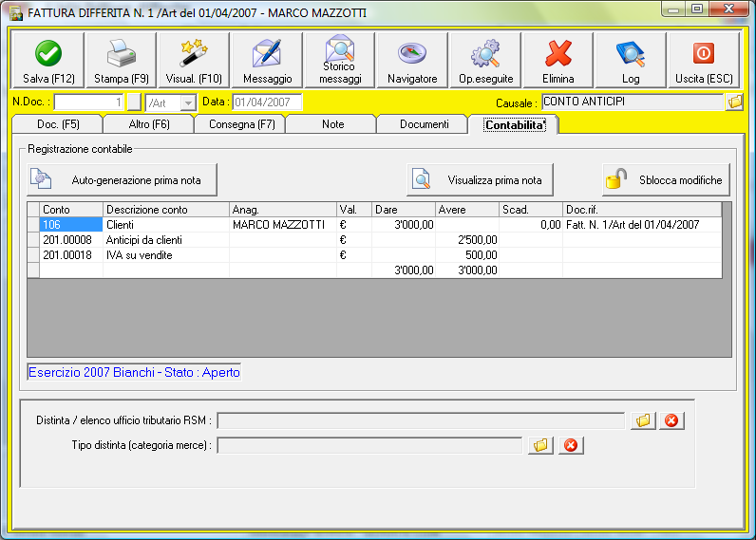
Task: Click Distinta / elenco ufficio tributario field
Action: pyautogui.click(x=421, y=420)
